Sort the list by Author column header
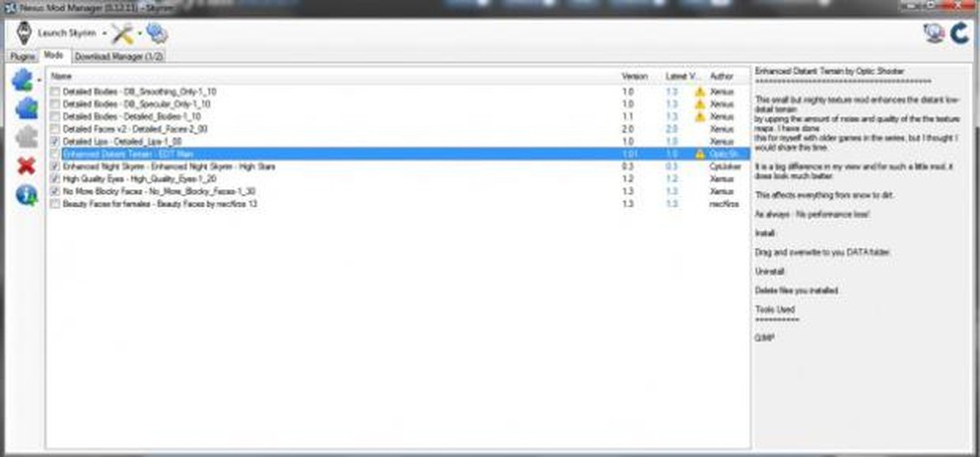Image resolution: width=980 pixels, height=457 pixels. (722, 76)
